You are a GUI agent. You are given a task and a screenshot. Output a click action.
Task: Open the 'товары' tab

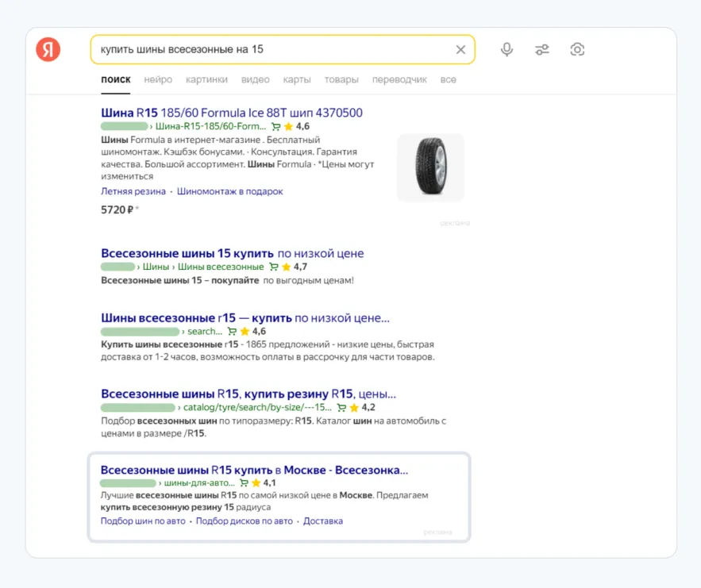pyautogui.click(x=341, y=79)
